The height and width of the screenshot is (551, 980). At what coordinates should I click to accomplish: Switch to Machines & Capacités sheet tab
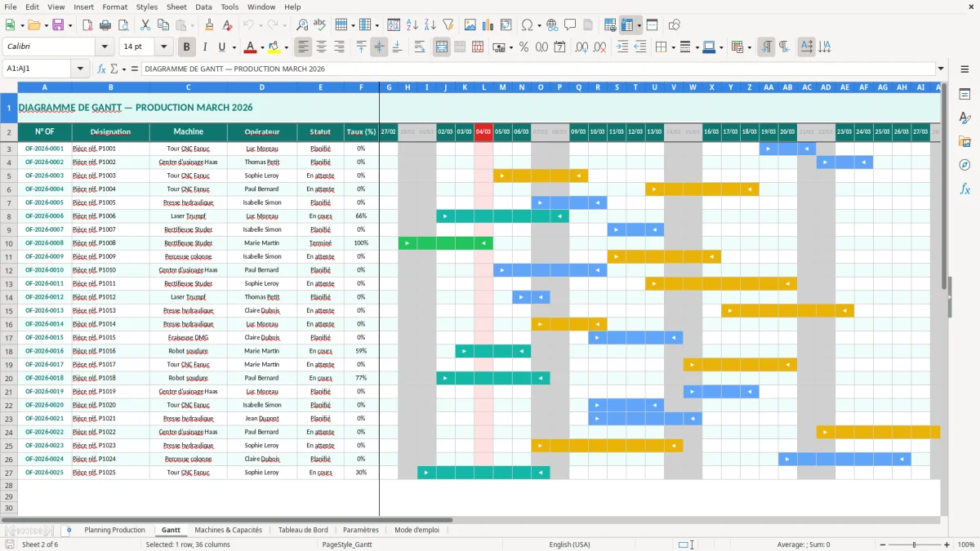229,530
